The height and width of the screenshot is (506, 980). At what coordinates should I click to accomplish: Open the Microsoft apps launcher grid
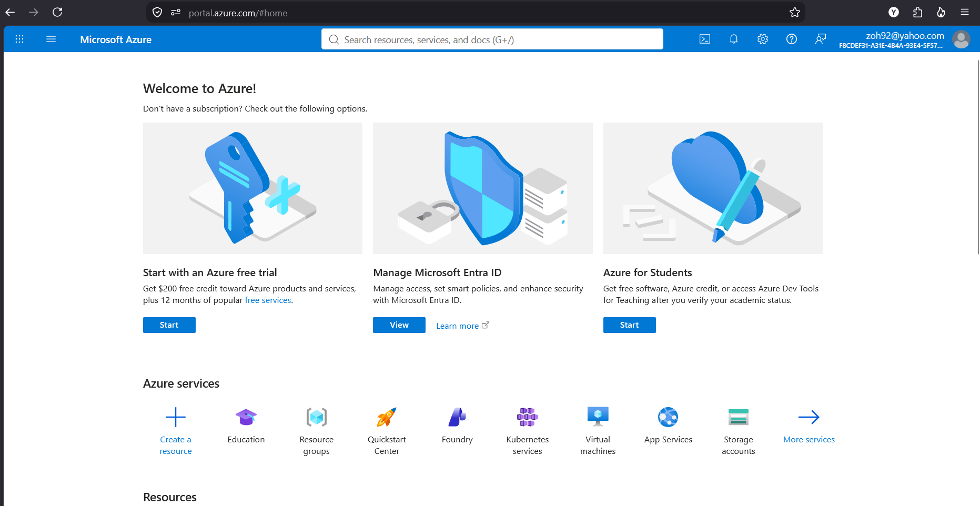19,39
